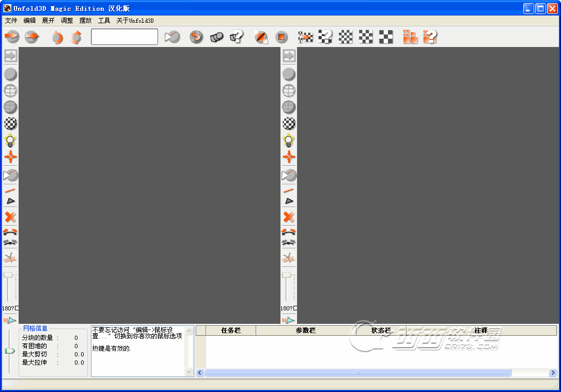This screenshot has width=561, height=392.
Task: Select shaded sphere mode in left viewport
Action: click(10, 74)
